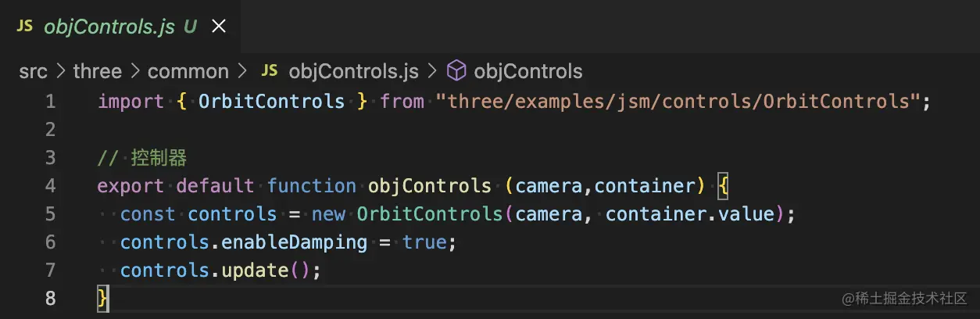Viewport: 980px width, 319px height.
Task: Open the three breadcrumb folder
Action: coord(98,71)
